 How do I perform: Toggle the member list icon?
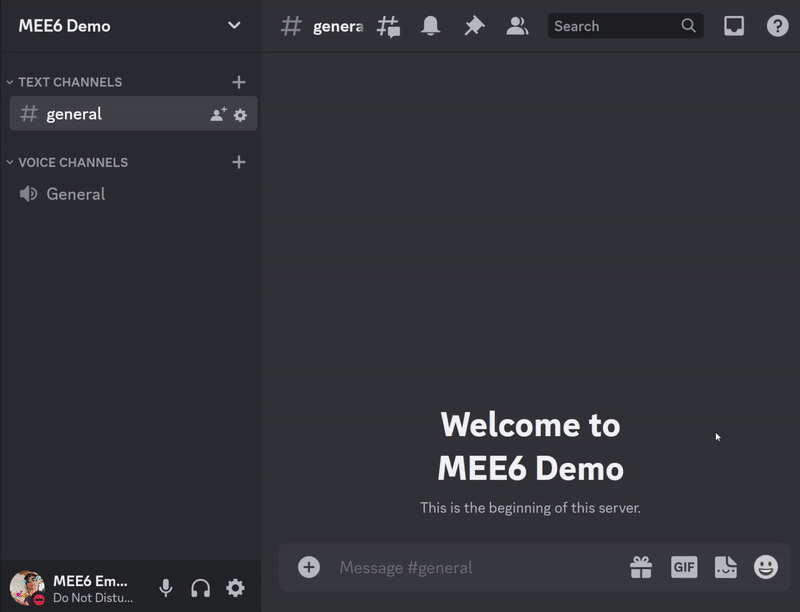pyautogui.click(x=517, y=26)
